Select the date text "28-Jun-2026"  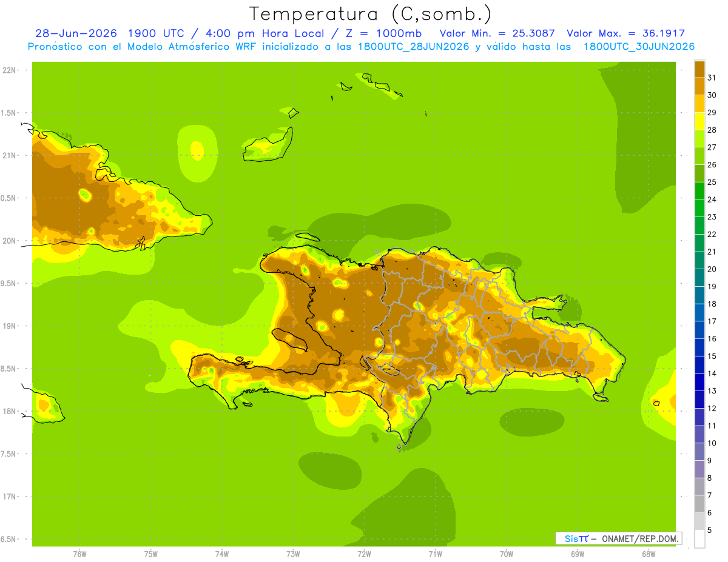(x=76, y=33)
